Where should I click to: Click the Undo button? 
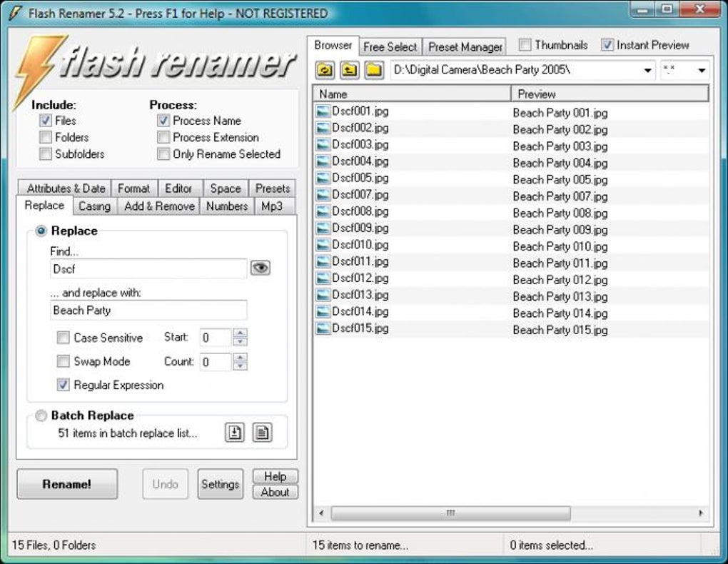tap(166, 484)
